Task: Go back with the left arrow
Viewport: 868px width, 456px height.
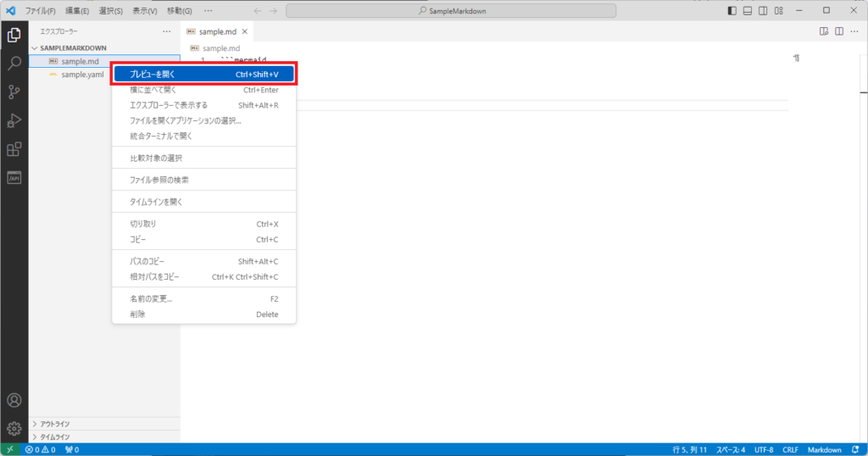Action: [258, 10]
